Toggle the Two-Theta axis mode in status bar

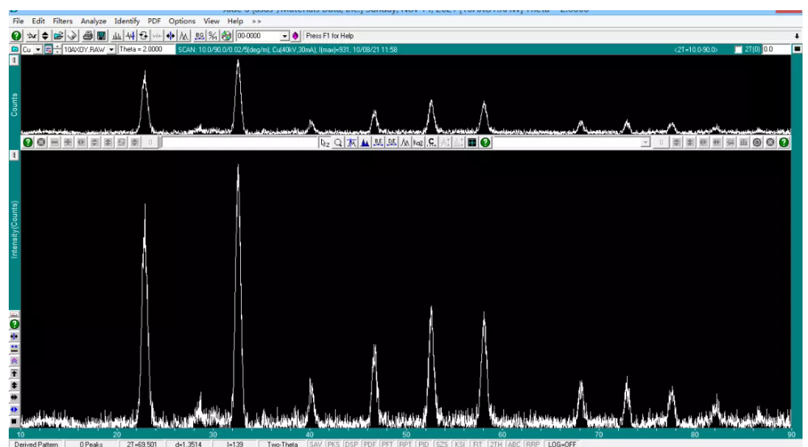[282, 443]
